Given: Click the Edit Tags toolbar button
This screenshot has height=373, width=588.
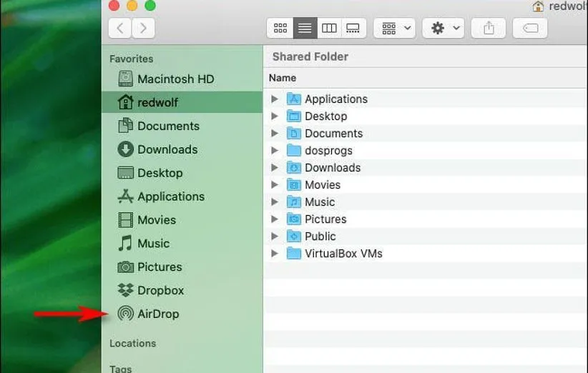Looking at the screenshot, I should 530,28.
